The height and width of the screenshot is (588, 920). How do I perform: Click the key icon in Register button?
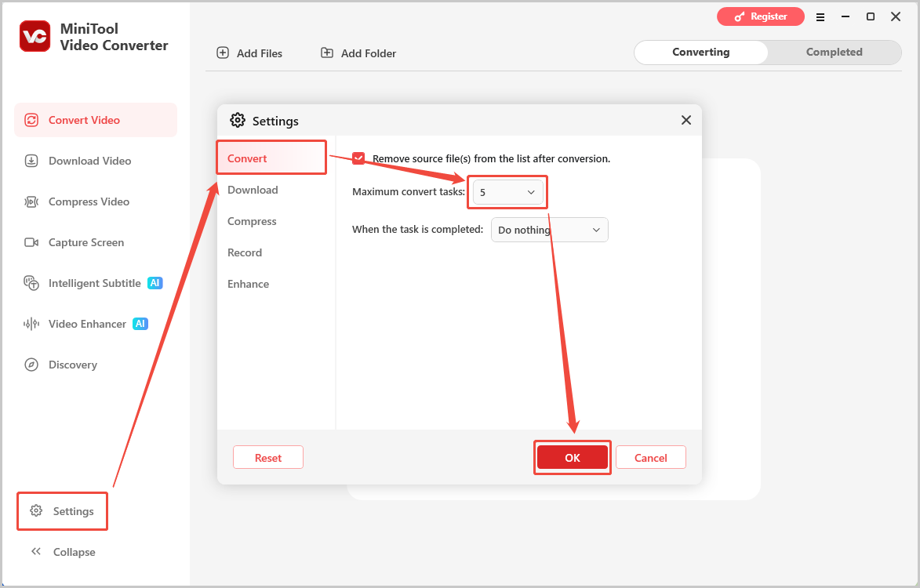740,16
